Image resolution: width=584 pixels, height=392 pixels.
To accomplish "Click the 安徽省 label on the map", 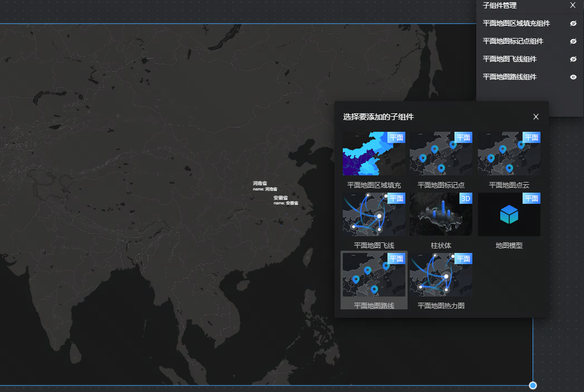I will point(280,198).
